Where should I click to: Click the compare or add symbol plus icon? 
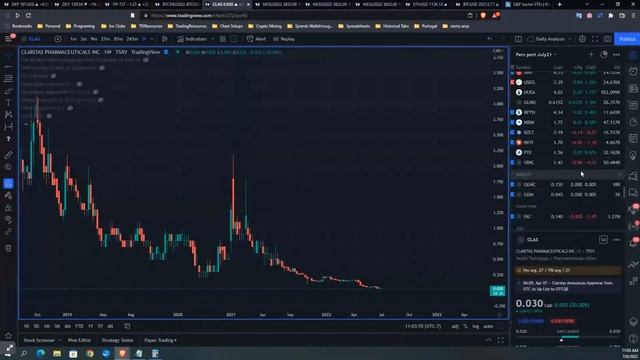(x=58, y=39)
